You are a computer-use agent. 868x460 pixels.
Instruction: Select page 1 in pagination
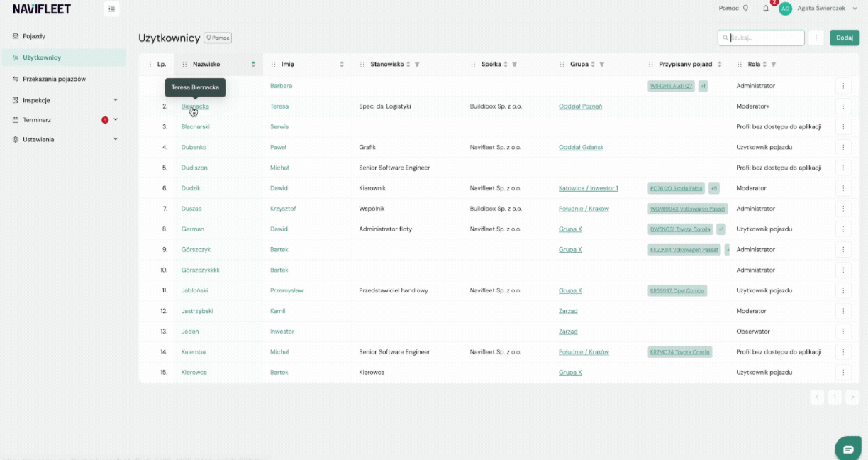click(835, 397)
